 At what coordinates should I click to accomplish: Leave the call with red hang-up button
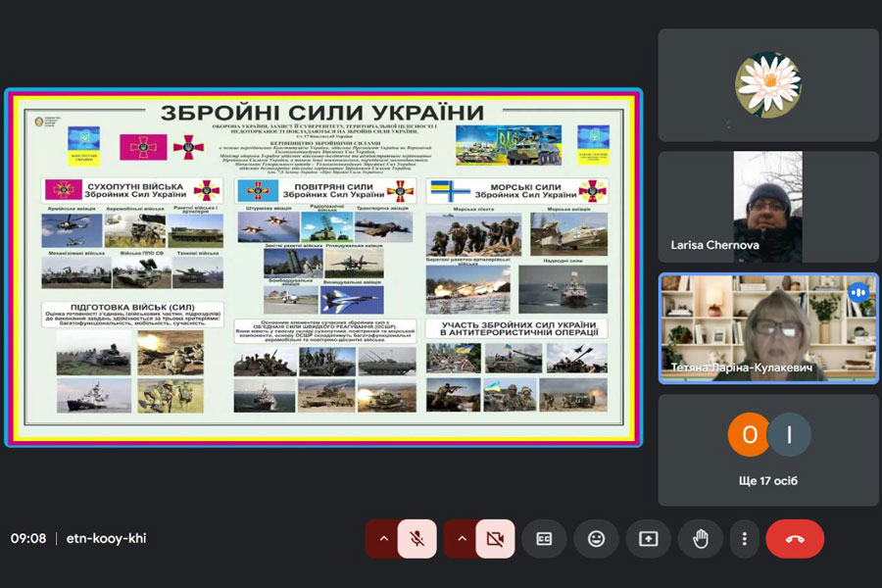tap(795, 539)
